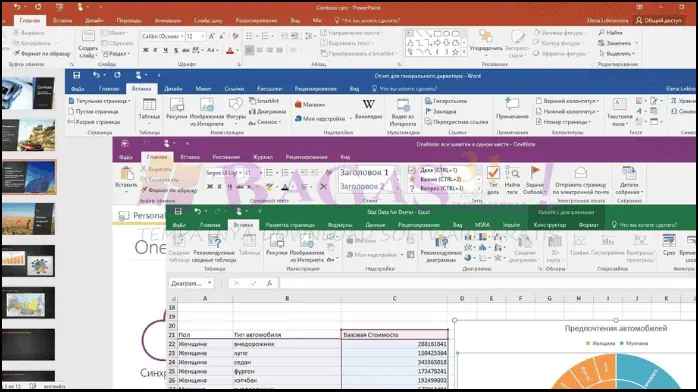Screen dimensions: 698x392
Task: Click Гиперссылка button in Word ribbon
Action: tap(446, 101)
